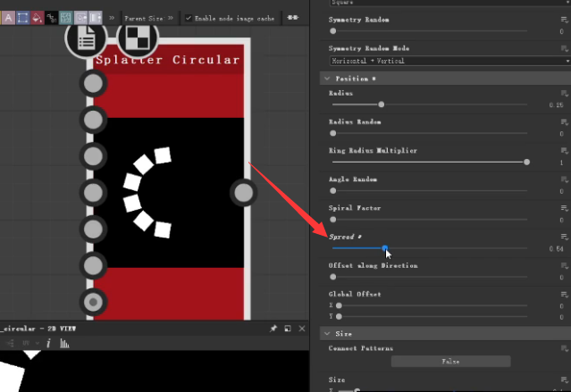This screenshot has height=392, width=571.
Task: Click the teal grid pattern toolbar icon
Action: pos(66,18)
